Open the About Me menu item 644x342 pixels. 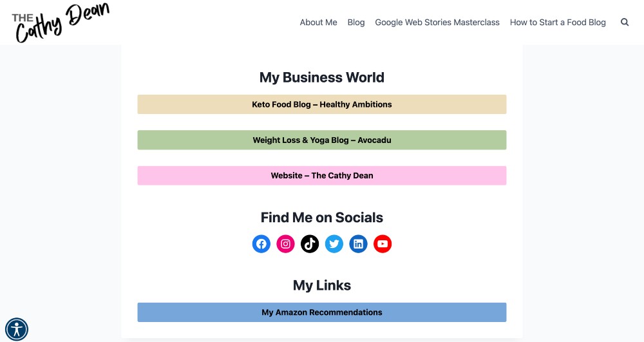tap(318, 22)
